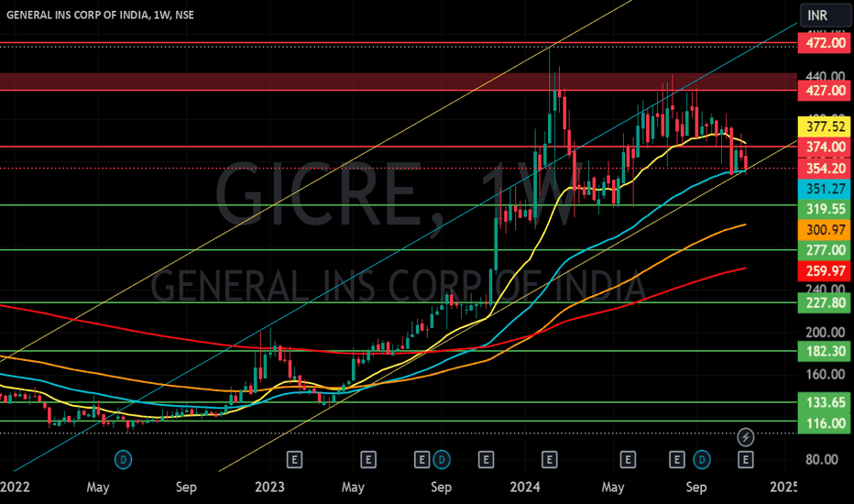Click the earnings marker left of Sep 2024 dividend

pyautogui.click(x=676, y=460)
